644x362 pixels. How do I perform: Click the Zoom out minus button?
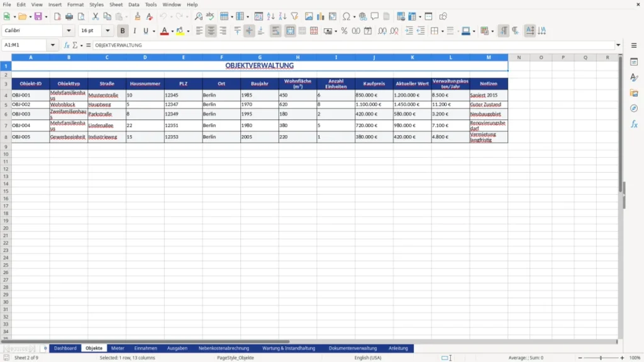[x=579, y=358]
